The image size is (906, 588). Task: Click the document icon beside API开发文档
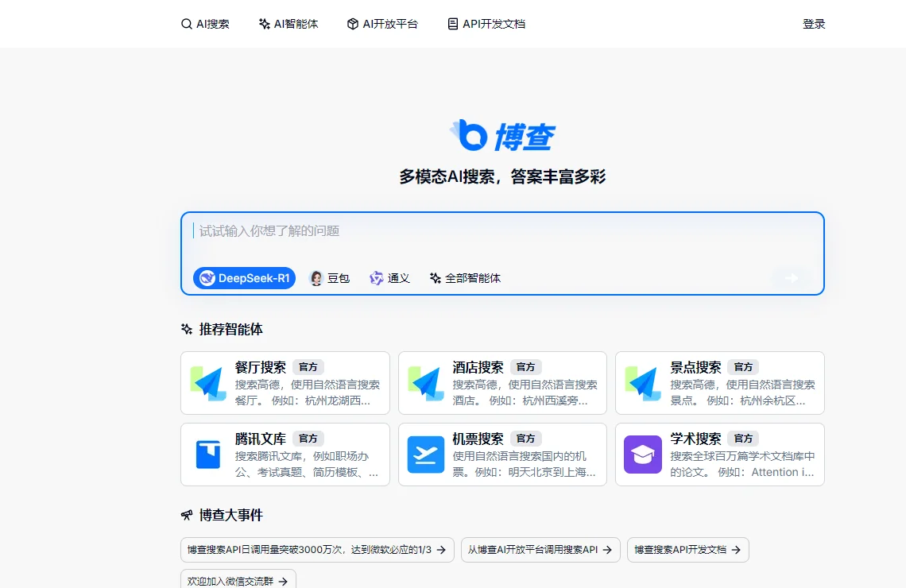[453, 24]
